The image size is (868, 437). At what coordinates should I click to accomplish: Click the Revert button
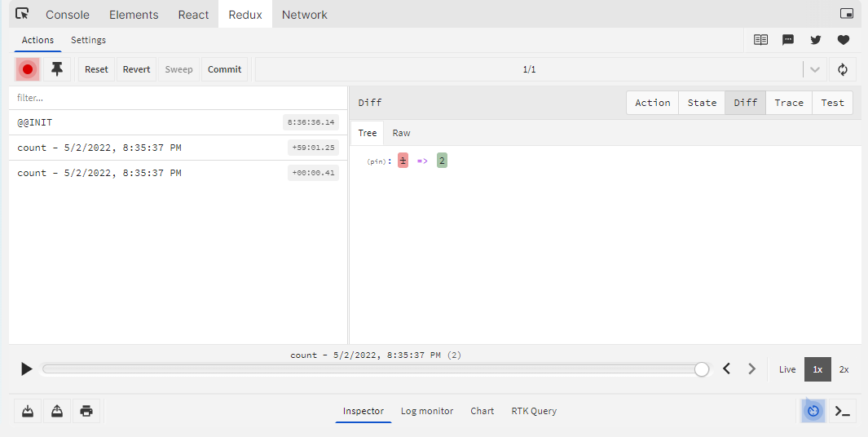click(x=136, y=69)
